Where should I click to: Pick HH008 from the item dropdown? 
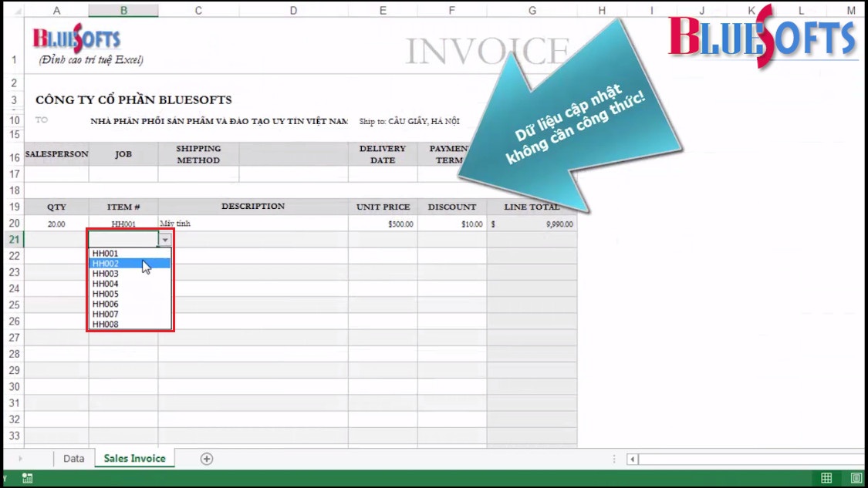click(106, 325)
